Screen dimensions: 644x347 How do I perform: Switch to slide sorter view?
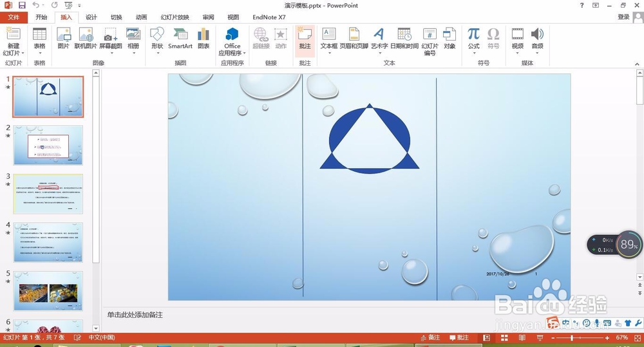click(x=504, y=337)
